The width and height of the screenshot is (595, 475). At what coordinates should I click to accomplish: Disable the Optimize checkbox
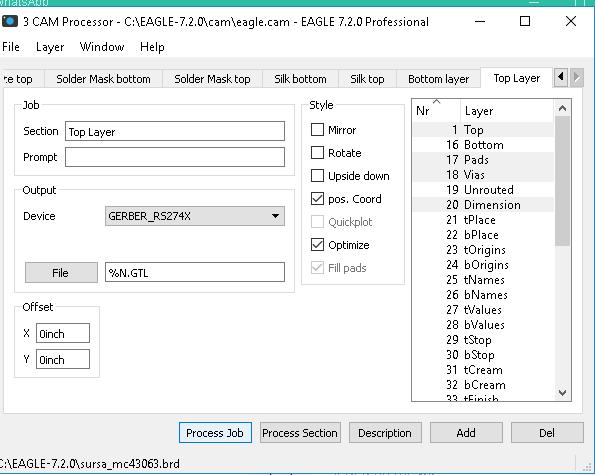pyautogui.click(x=317, y=245)
